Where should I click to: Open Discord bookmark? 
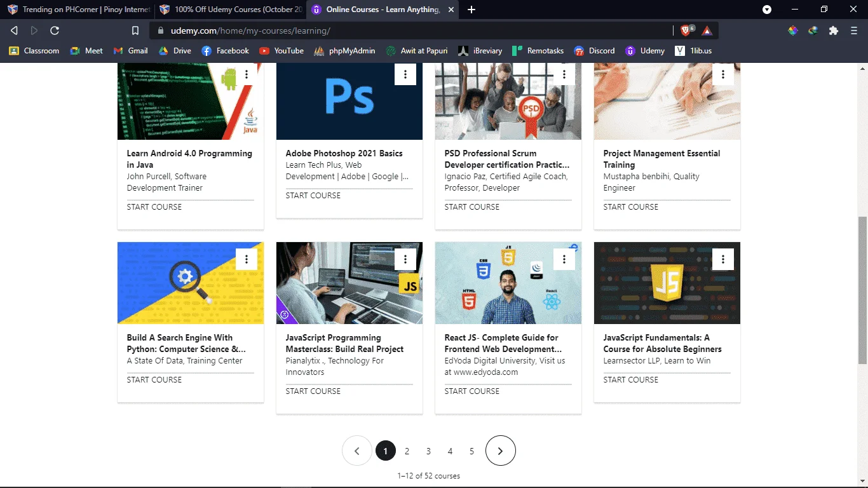click(594, 51)
